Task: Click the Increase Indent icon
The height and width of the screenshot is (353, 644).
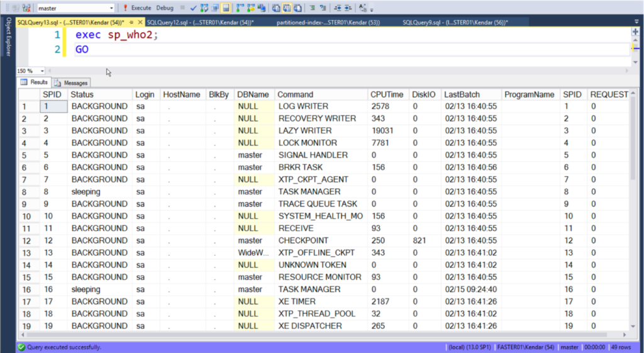Action: pyautogui.click(x=348, y=8)
